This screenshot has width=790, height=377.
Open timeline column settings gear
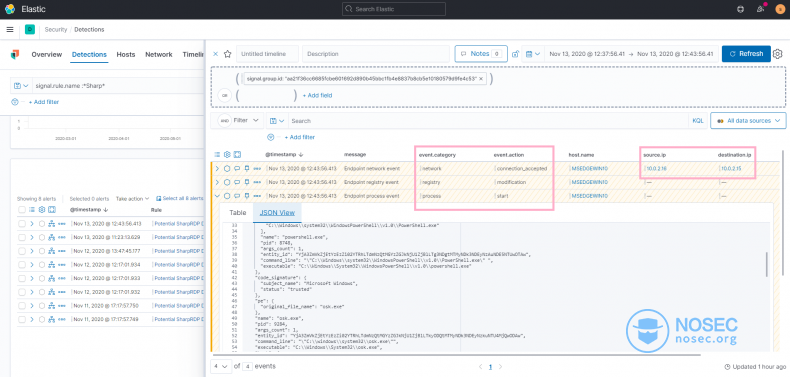[227, 154]
